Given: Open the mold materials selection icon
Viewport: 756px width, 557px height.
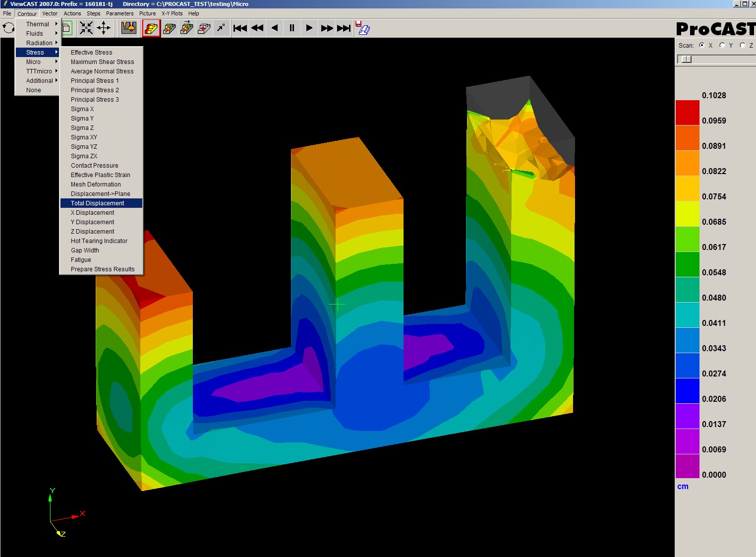Looking at the screenshot, I should 129,28.
